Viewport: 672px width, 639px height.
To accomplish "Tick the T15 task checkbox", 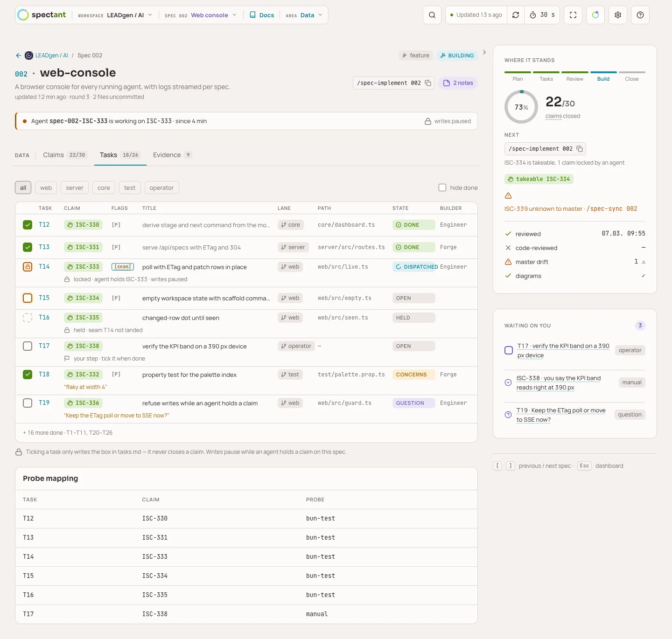I will coord(28,298).
